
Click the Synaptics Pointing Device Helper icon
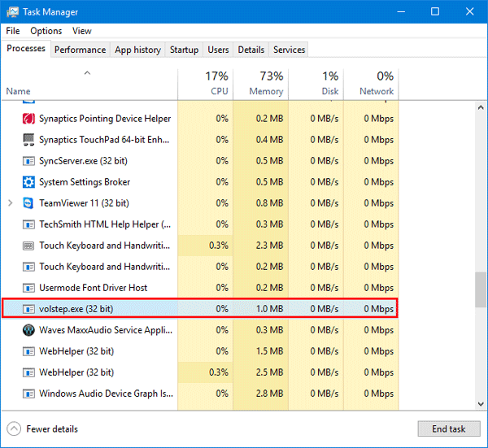(28, 119)
